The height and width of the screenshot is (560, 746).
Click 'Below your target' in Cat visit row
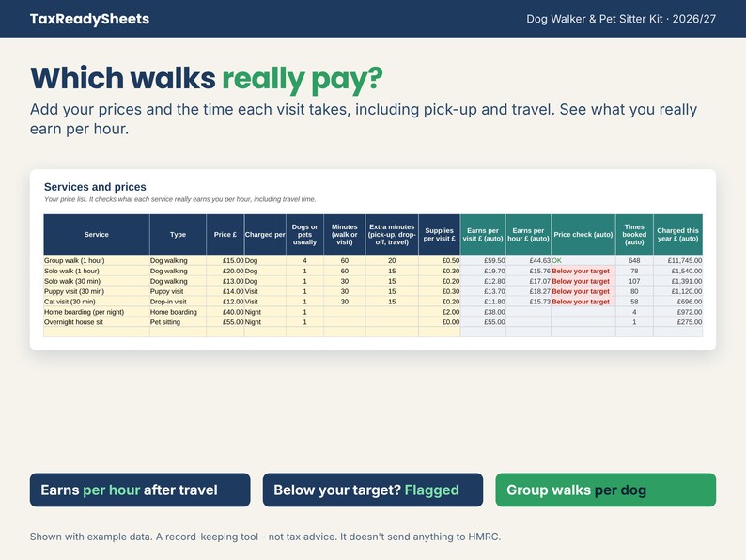coord(583,302)
